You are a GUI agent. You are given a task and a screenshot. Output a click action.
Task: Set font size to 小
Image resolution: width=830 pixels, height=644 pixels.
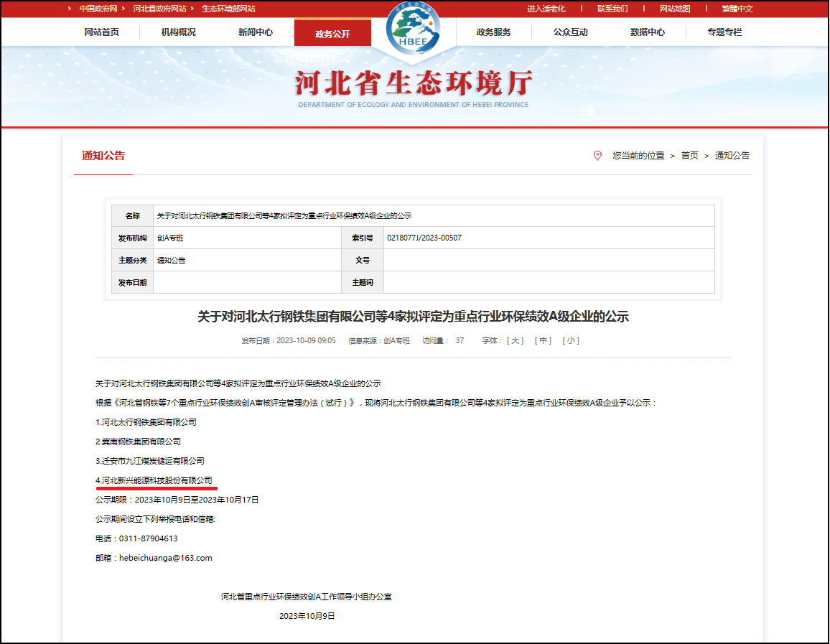pos(571,341)
